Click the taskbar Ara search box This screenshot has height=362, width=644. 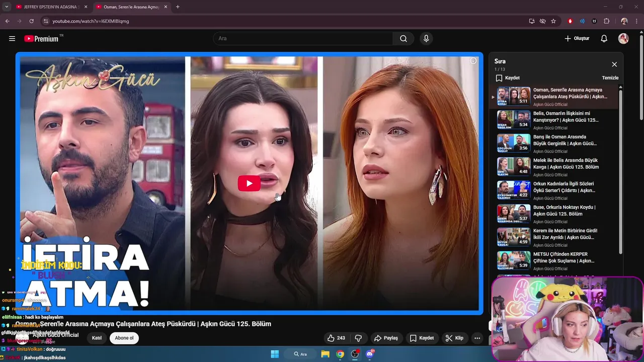[301, 354]
